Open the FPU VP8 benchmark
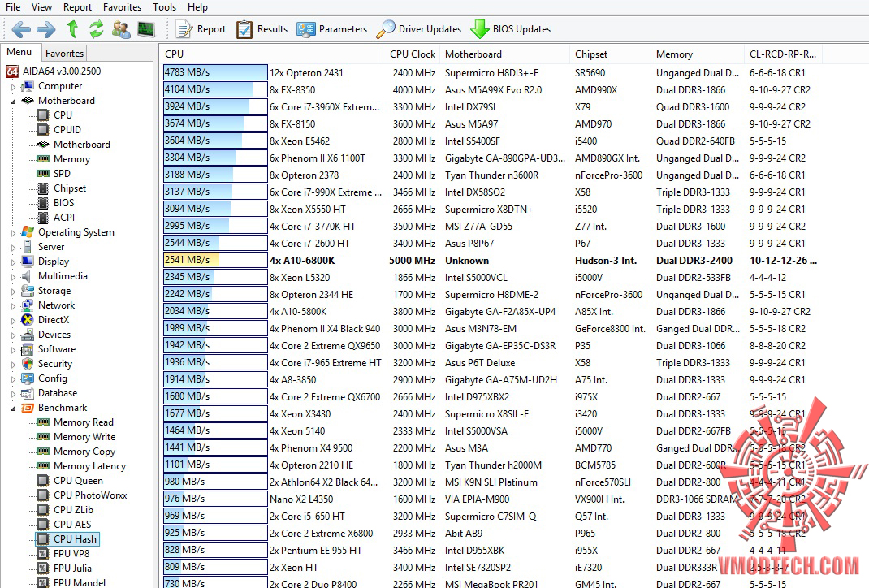 (x=63, y=554)
